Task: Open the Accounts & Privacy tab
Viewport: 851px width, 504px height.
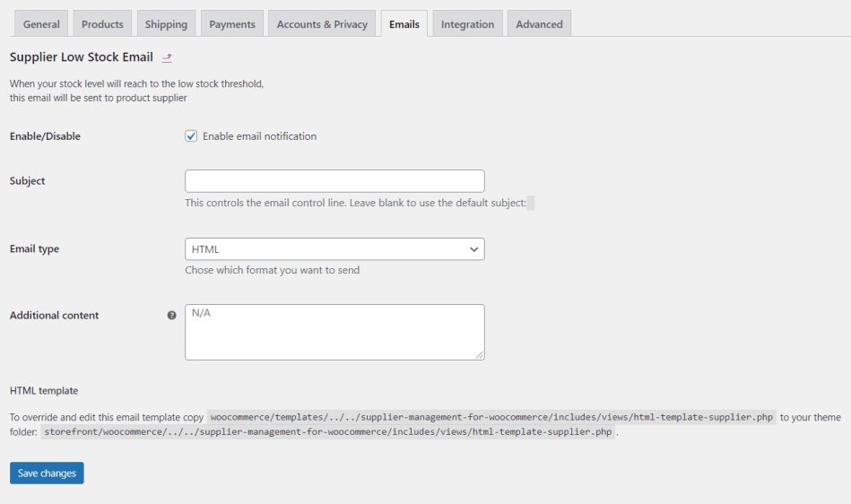Action: point(322,24)
